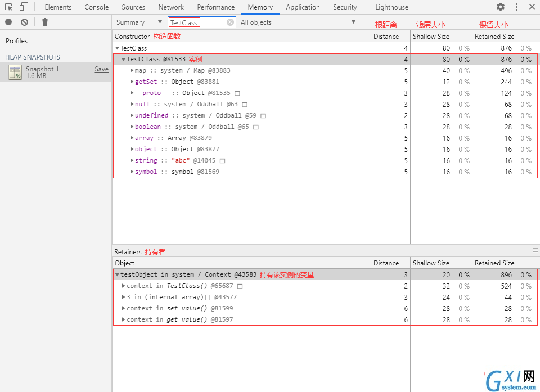Expand the object :: Object @83877 row
This screenshot has height=392, width=540.
(132, 149)
